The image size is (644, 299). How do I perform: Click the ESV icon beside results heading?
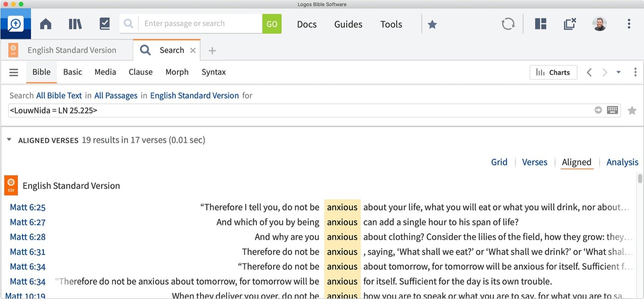coord(11,185)
